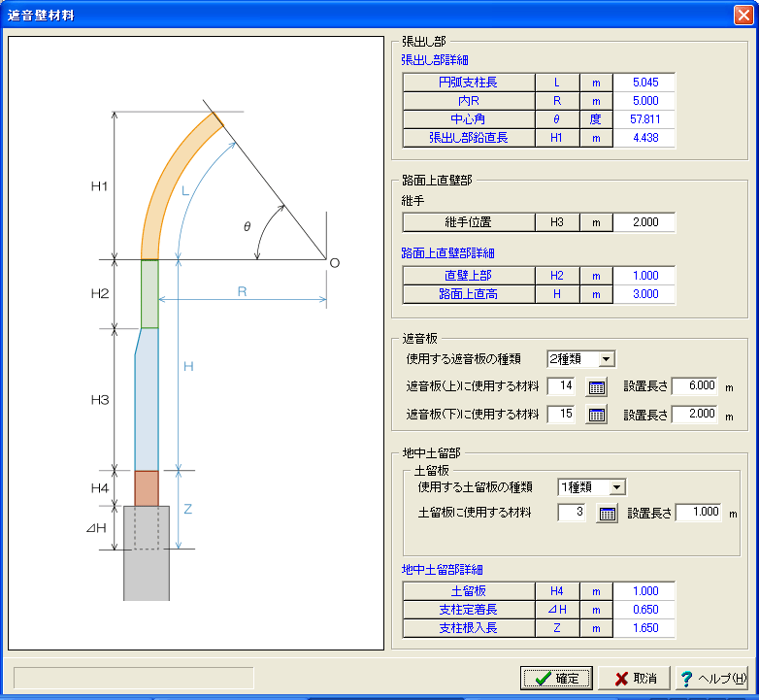Select the 張出し部鉛直長 value 4.438
759x700 pixels.
(x=644, y=138)
